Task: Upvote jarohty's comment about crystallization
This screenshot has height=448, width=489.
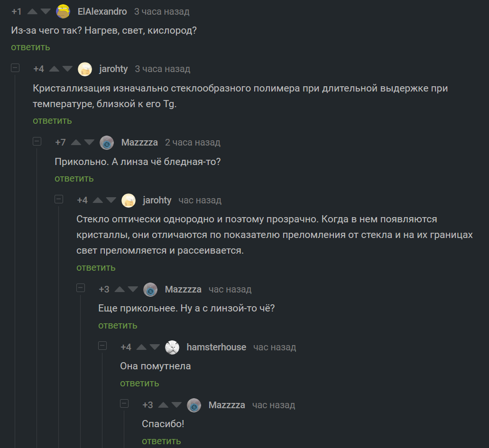Action: coord(55,69)
